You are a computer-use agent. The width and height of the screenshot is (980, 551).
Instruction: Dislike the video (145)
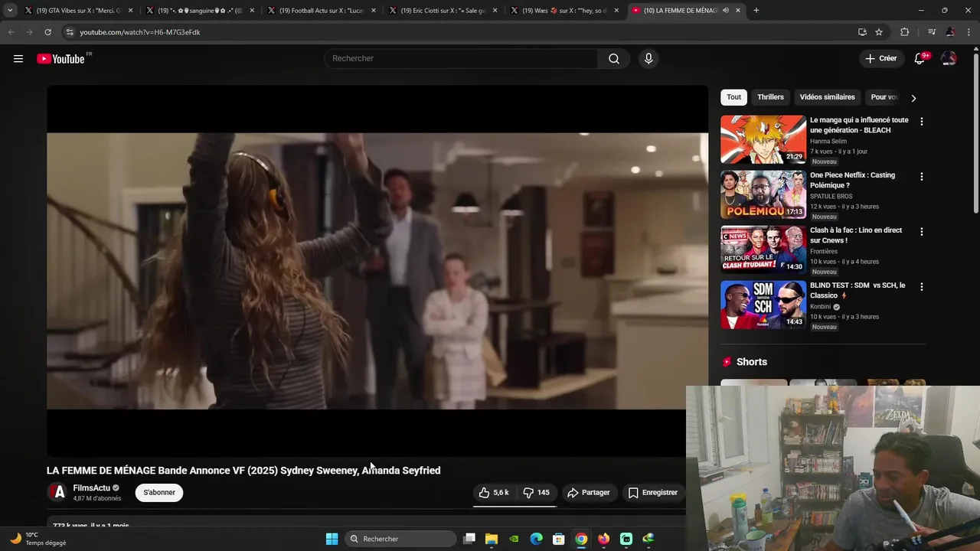click(x=536, y=493)
